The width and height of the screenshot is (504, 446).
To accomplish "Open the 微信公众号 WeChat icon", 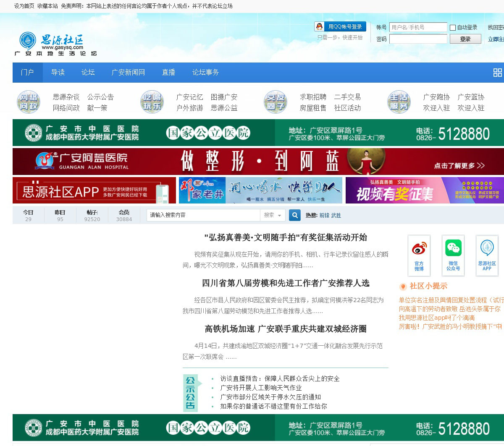I will [453, 255].
